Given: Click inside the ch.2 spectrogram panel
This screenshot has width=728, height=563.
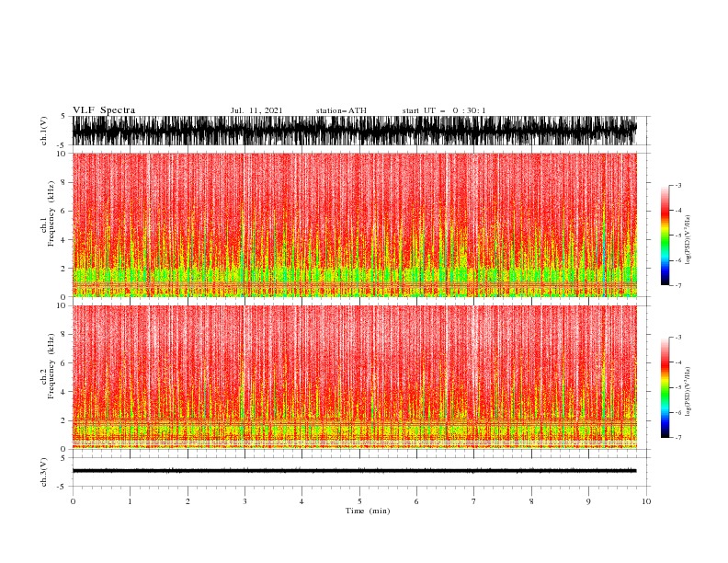Looking at the screenshot, I should (354, 377).
